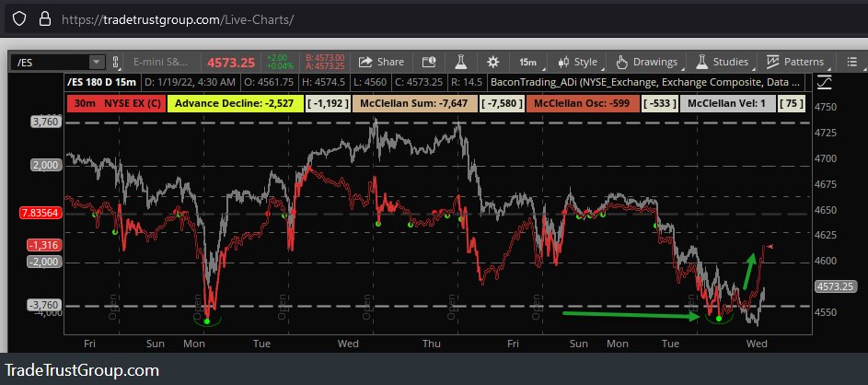Open the calendar clock events icon
This screenshot has width=868, height=385.
pyautogui.click(x=429, y=62)
